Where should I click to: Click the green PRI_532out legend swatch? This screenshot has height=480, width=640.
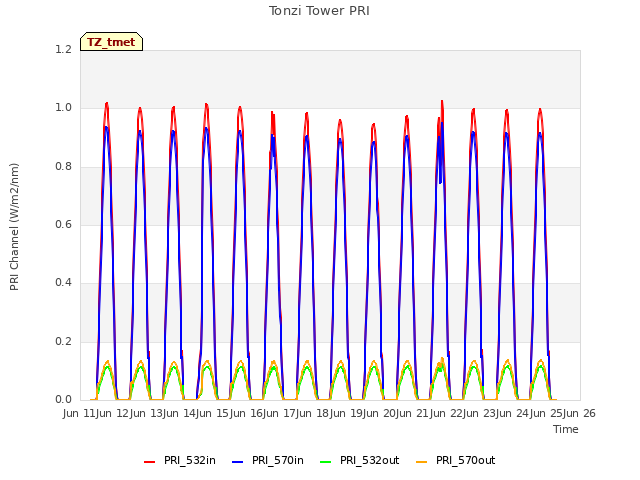pyautogui.click(x=326, y=461)
